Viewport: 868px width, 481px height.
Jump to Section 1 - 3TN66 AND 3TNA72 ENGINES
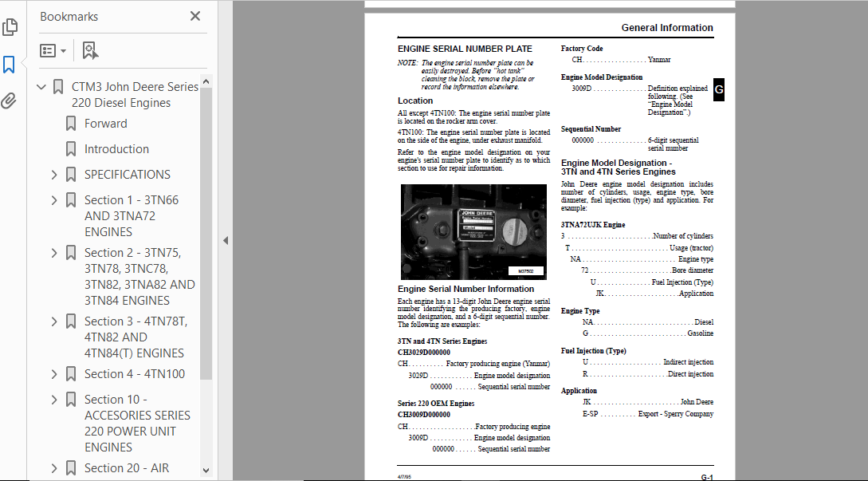click(x=132, y=216)
